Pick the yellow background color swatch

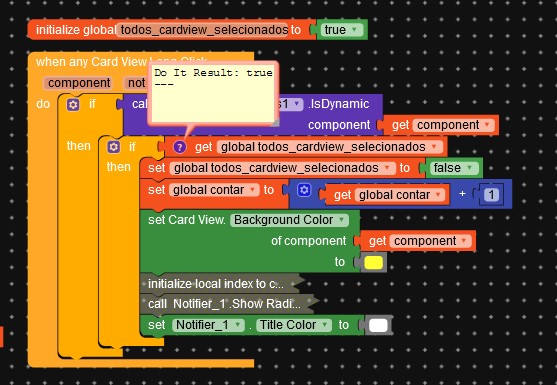coord(373,263)
